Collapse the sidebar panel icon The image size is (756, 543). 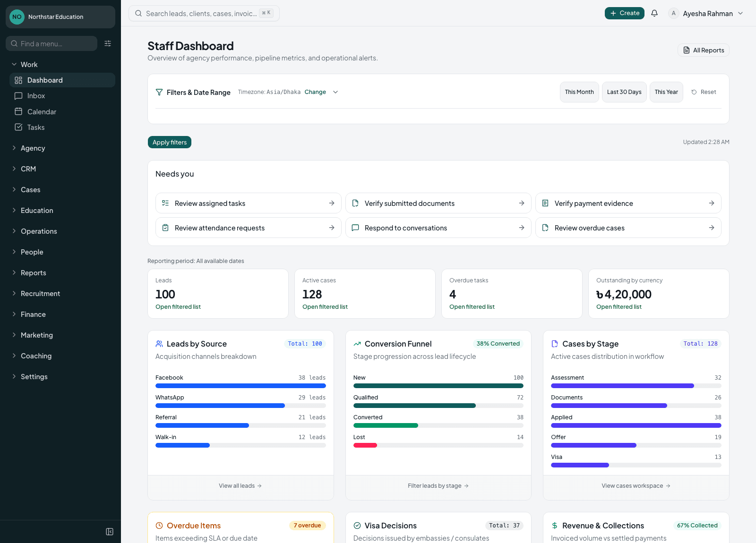pos(110,532)
